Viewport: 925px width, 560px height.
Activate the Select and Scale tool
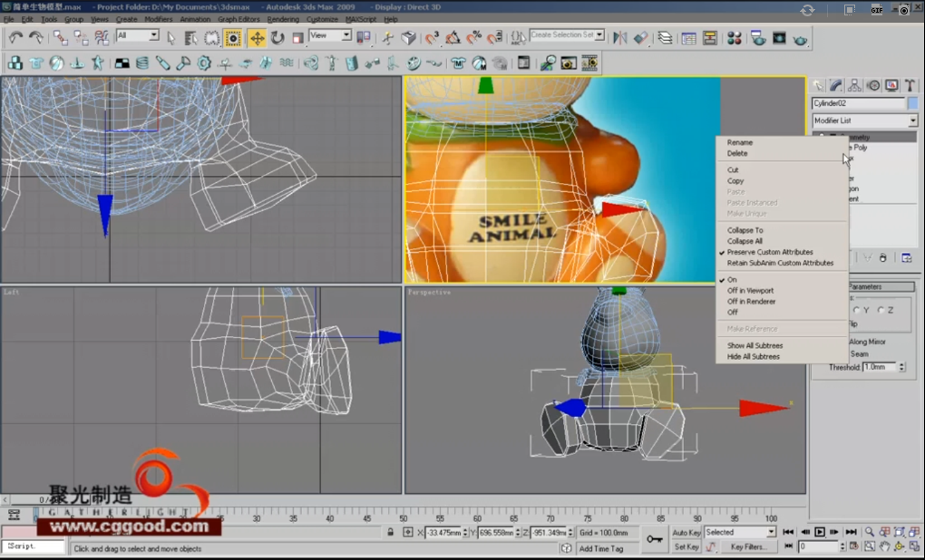click(x=297, y=38)
